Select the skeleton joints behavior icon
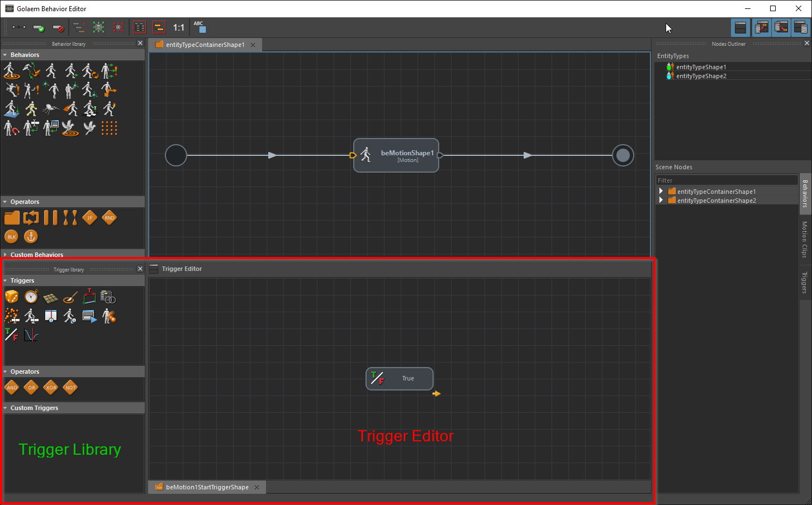The height and width of the screenshot is (505, 812). click(31, 108)
